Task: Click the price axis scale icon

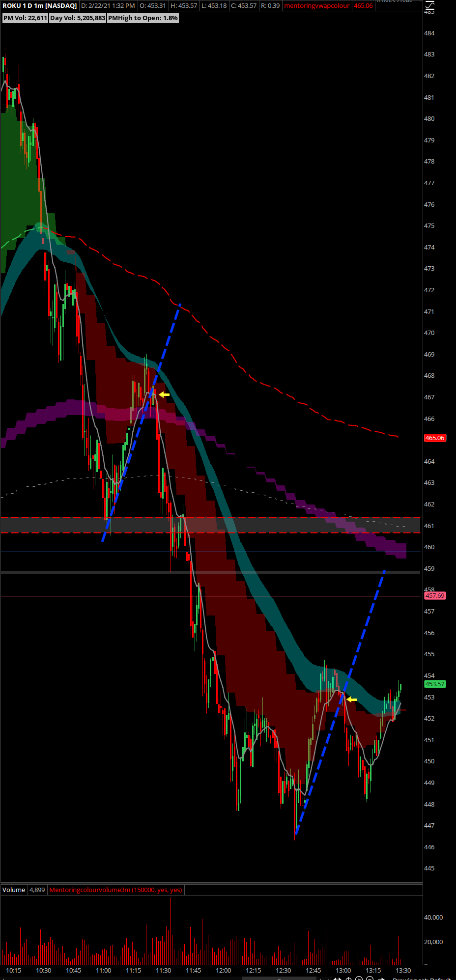Action: coord(429,6)
